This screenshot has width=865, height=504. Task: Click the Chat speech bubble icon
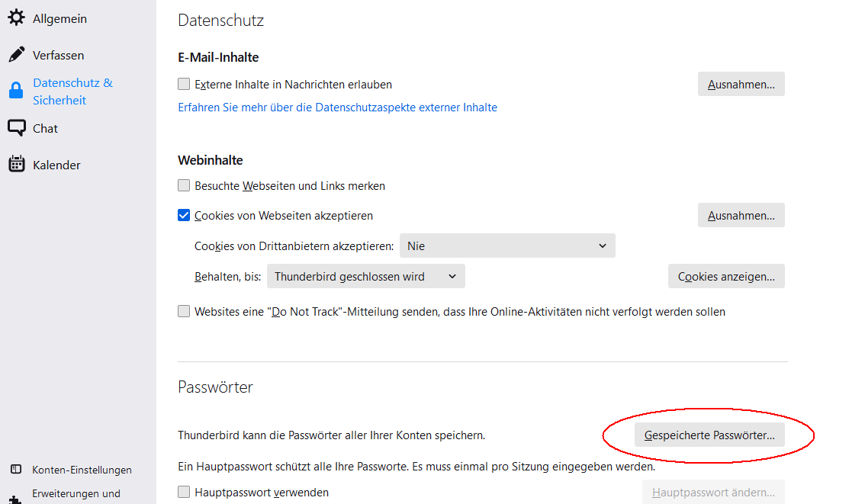[16, 128]
